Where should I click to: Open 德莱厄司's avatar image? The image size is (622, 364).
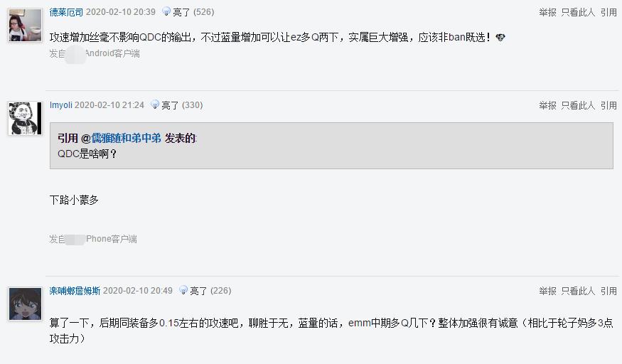click(25, 25)
